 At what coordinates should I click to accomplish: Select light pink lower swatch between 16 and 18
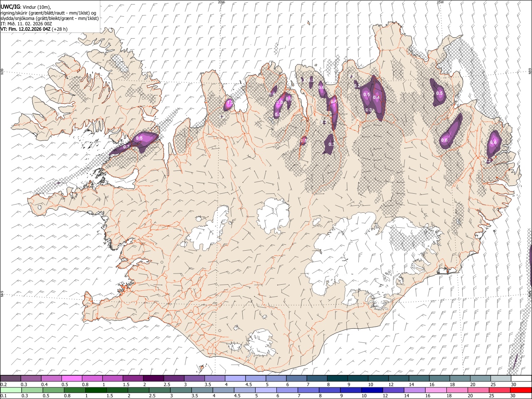coord(435,390)
